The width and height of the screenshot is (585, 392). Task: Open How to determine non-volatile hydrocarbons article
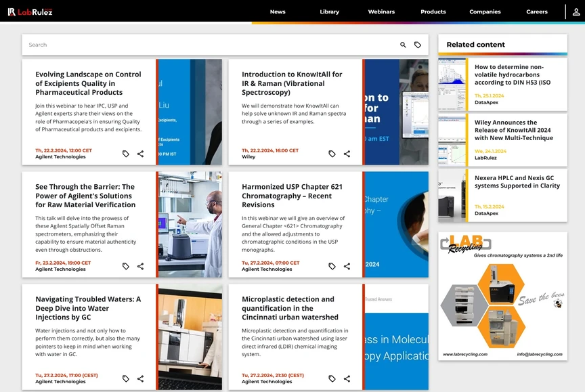pos(513,74)
